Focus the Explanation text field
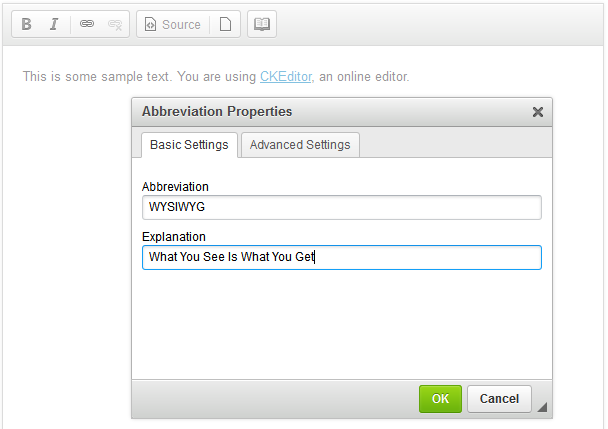This screenshot has width=608, height=429. point(341,258)
